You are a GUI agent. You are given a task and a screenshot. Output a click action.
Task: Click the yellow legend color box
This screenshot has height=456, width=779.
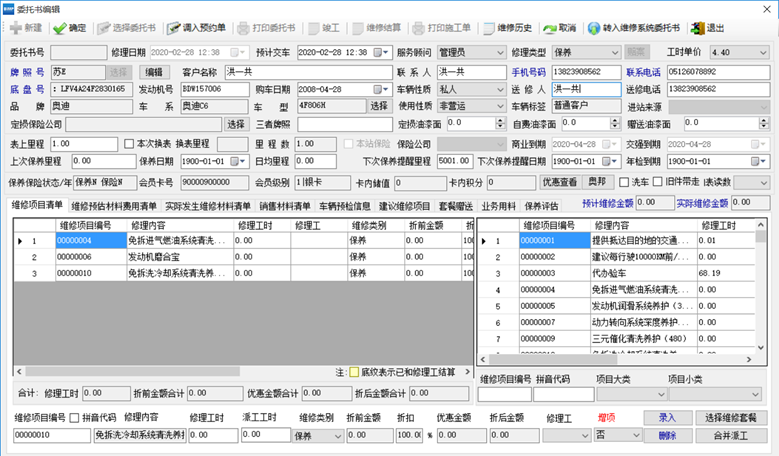[354, 372]
